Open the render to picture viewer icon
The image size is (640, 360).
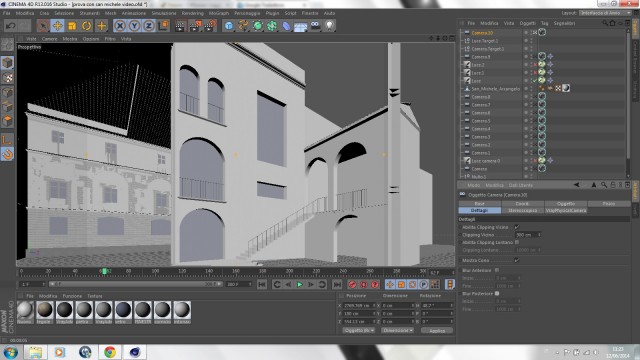[195, 26]
